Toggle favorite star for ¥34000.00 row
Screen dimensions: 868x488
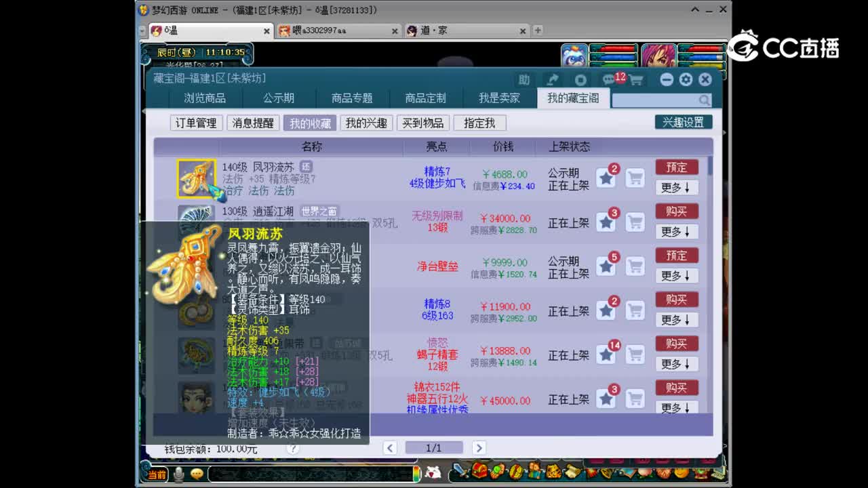point(606,222)
